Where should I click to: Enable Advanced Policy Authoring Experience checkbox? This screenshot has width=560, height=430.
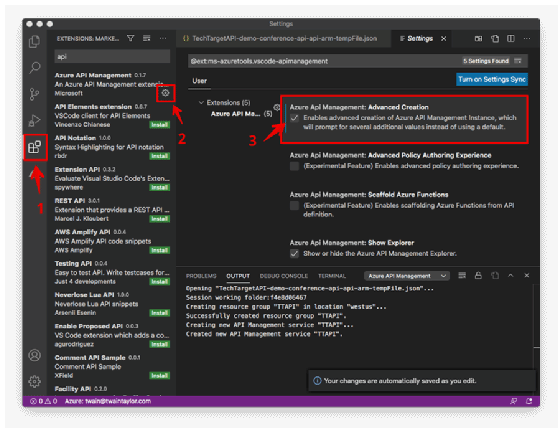pyautogui.click(x=294, y=166)
